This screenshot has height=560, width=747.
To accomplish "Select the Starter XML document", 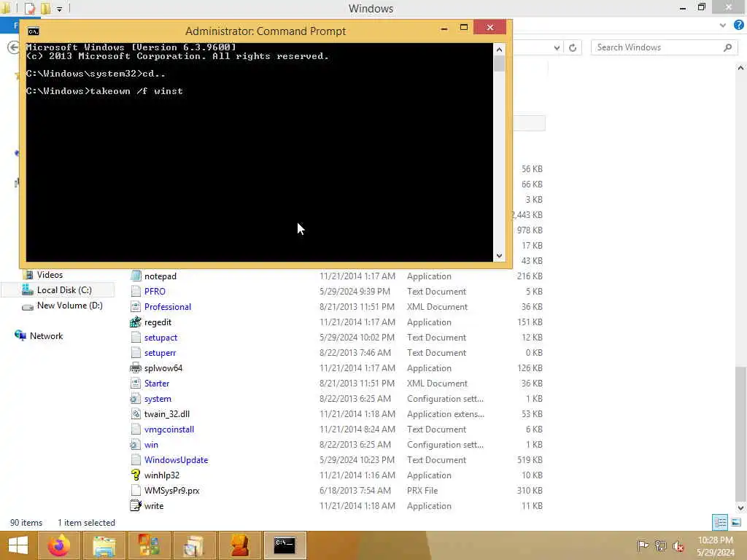I will click(x=156, y=384).
